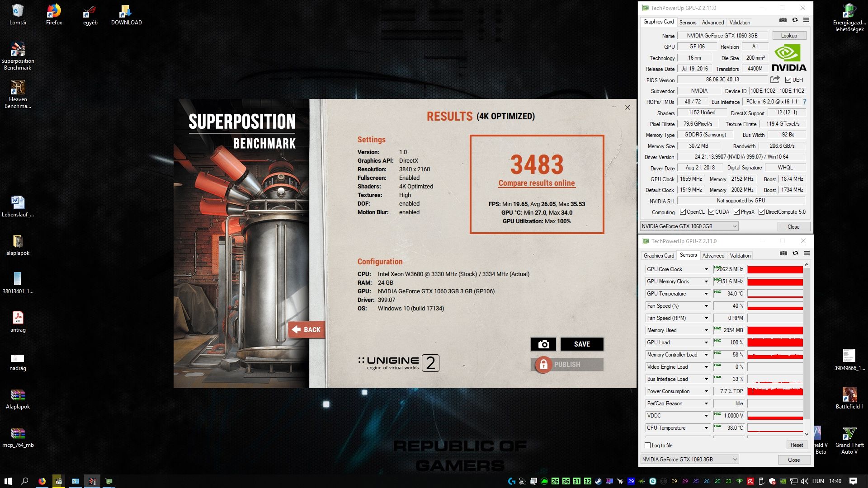The height and width of the screenshot is (488, 868).
Task: Click the camera icon in bottom GPU-Z Sensors window
Action: click(x=783, y=253)
